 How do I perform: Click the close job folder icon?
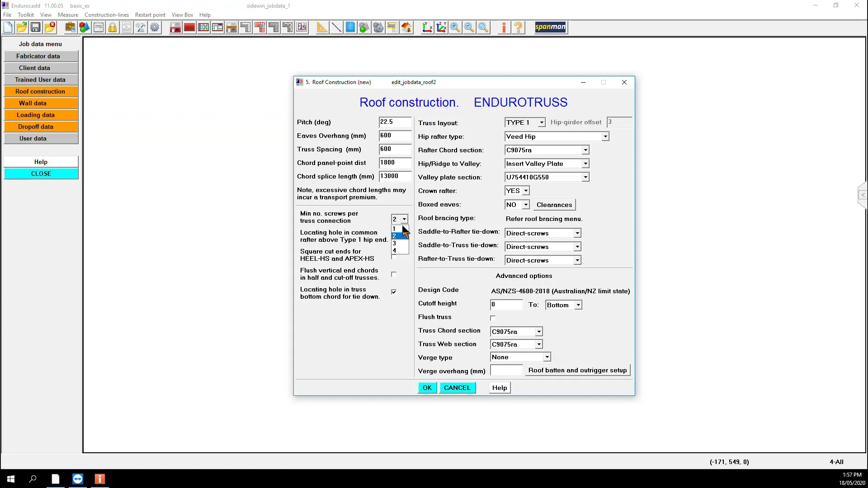coord(50,28)
